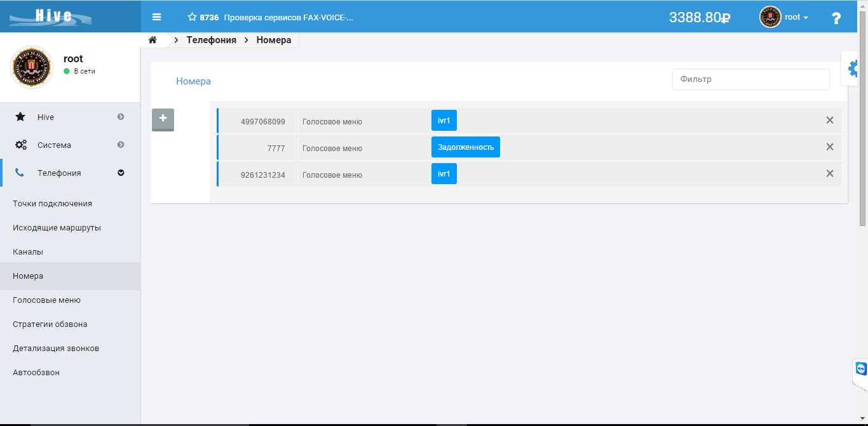Open the Система sidebar menu

pyautogui.click(x=70, y=145)
